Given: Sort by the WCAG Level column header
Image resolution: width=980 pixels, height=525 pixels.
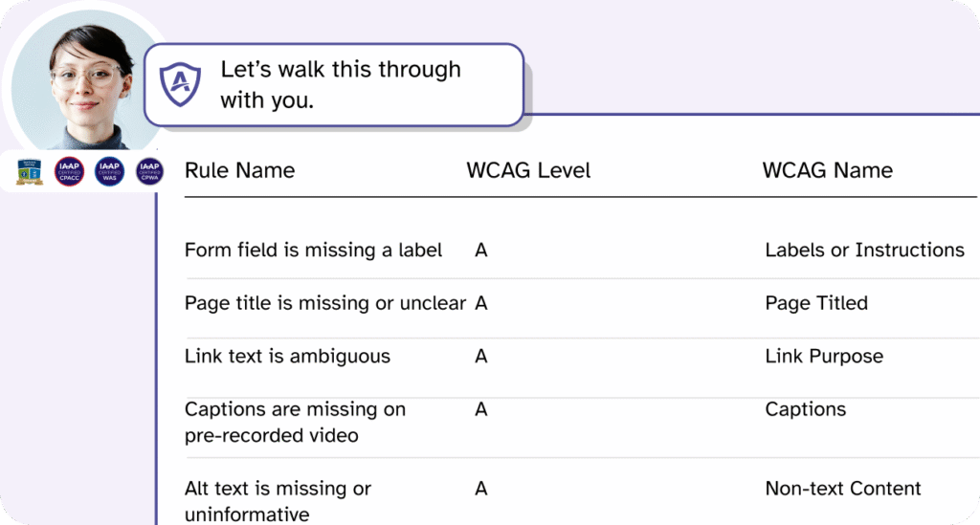Looking at the screenshot, I should (x=528, y=171).
